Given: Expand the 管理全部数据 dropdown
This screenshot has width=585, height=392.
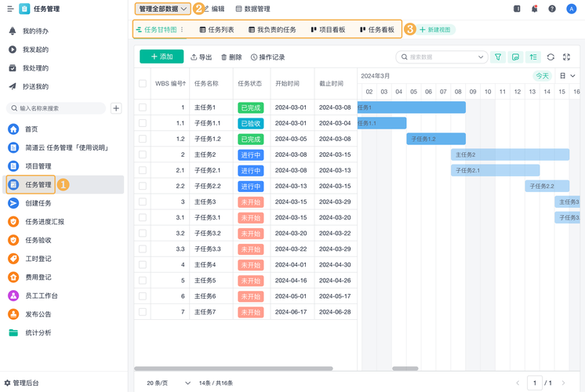Looking at the screenshot, I should click(162, 9).
